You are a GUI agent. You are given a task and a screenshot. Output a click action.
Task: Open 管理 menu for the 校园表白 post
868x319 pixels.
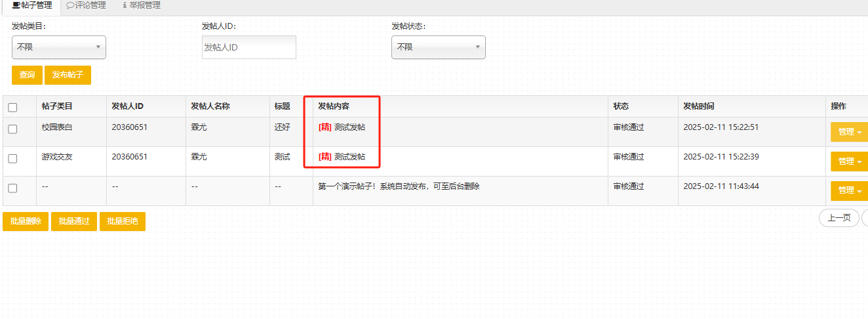click(850, 132)
